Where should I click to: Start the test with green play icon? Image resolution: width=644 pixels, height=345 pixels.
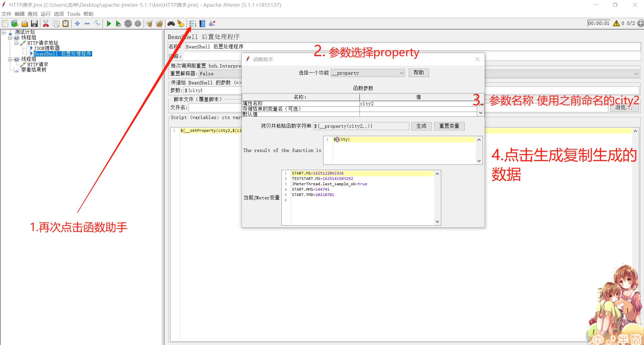109,24
